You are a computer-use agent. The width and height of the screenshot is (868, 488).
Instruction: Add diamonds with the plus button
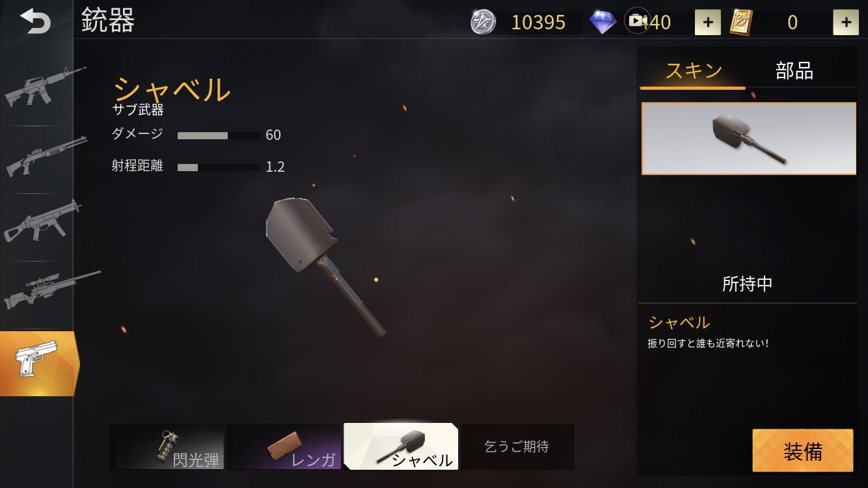point(708,22)
